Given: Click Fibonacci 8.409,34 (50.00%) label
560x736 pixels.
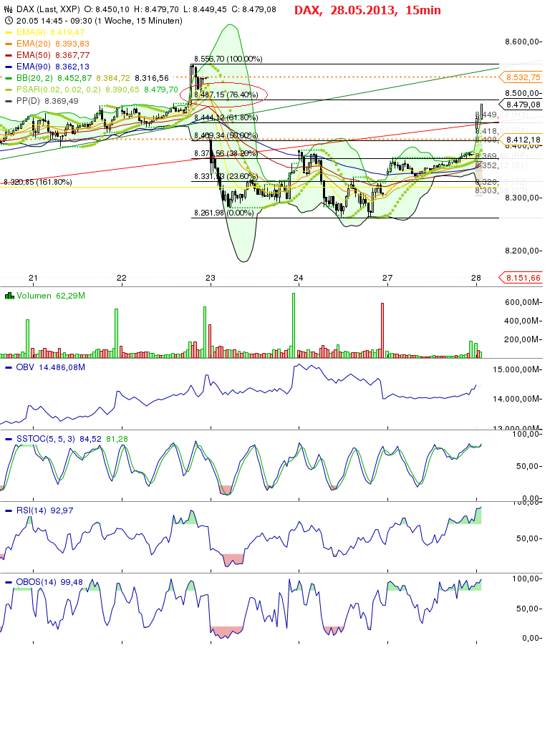Looking at the screenshot, I should click(x=226, y=135).
